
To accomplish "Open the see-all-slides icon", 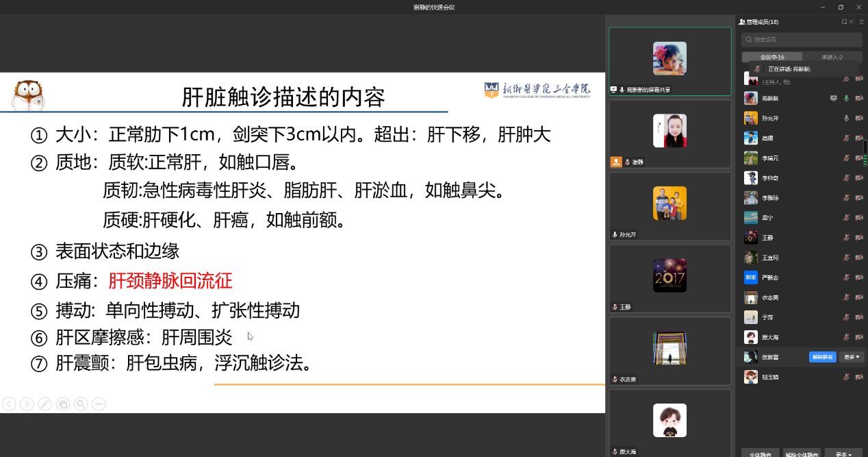I will (x=63, y=404).
